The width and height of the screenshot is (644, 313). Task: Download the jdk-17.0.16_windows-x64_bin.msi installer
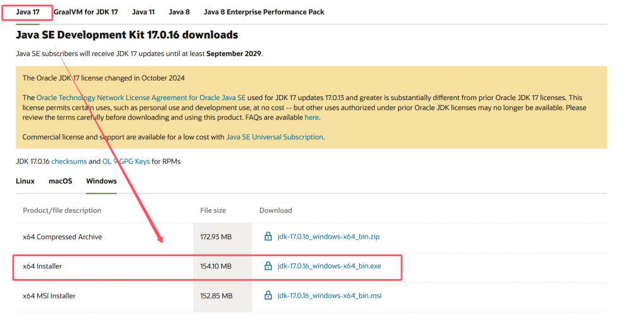[x=329, y=295]
